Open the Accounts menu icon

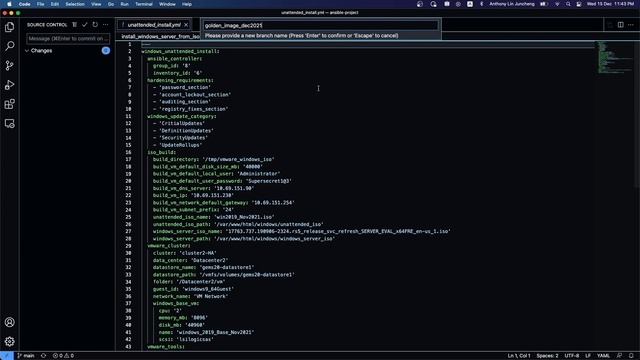pos(9,322)
